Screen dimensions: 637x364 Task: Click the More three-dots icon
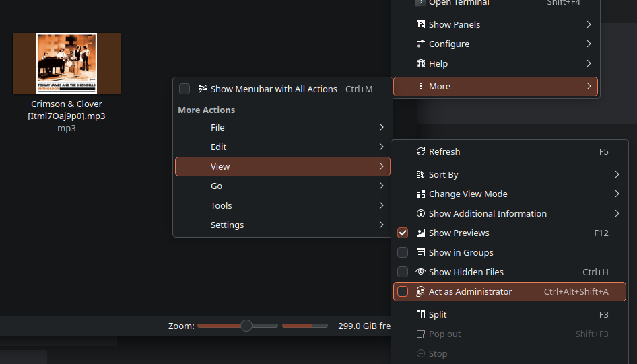tap(420, 86)
